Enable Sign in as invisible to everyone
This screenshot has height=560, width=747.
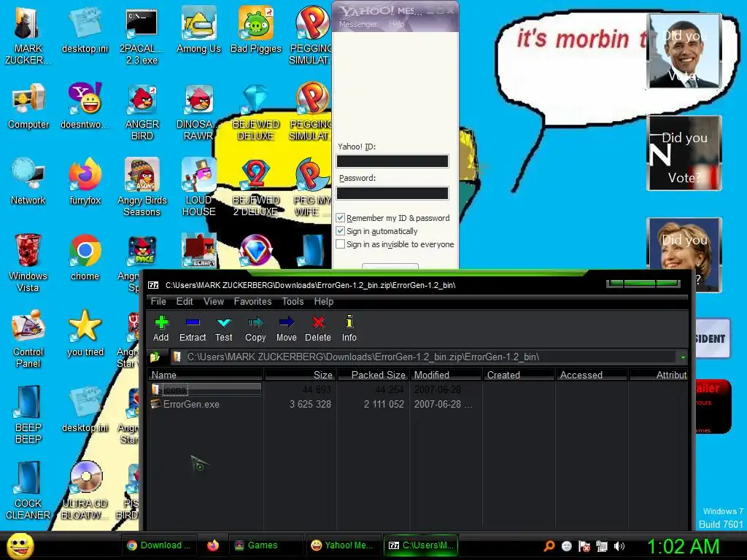[x=340, y=244]
